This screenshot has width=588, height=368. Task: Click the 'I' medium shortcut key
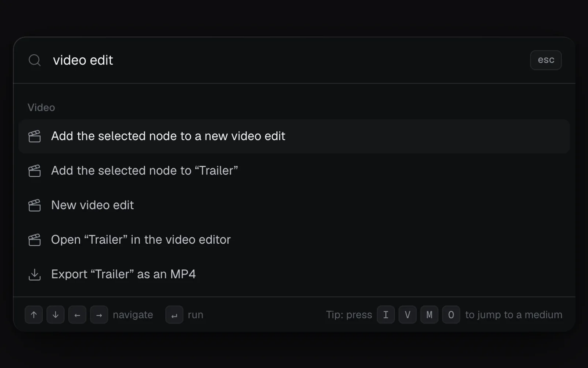point(386,315)
